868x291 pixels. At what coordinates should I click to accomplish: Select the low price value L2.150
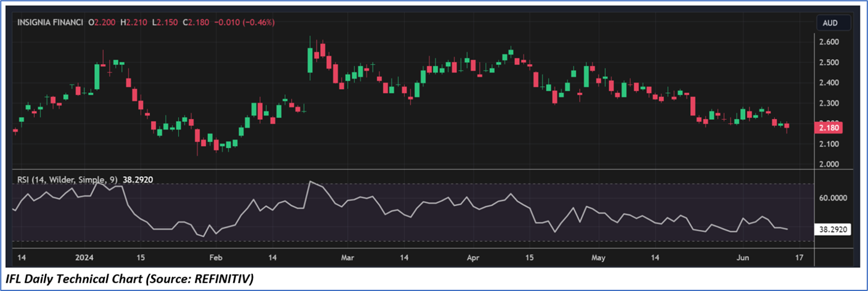click(165, 22)
